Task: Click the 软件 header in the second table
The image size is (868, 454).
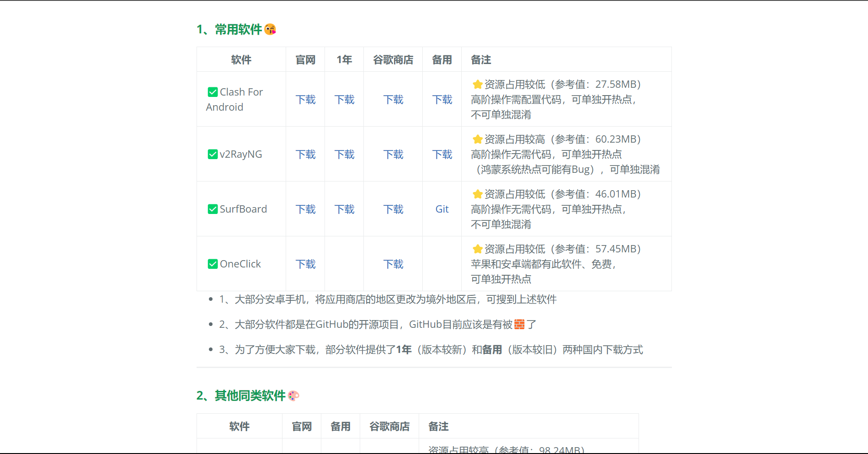Action: [x=239, y=426]
